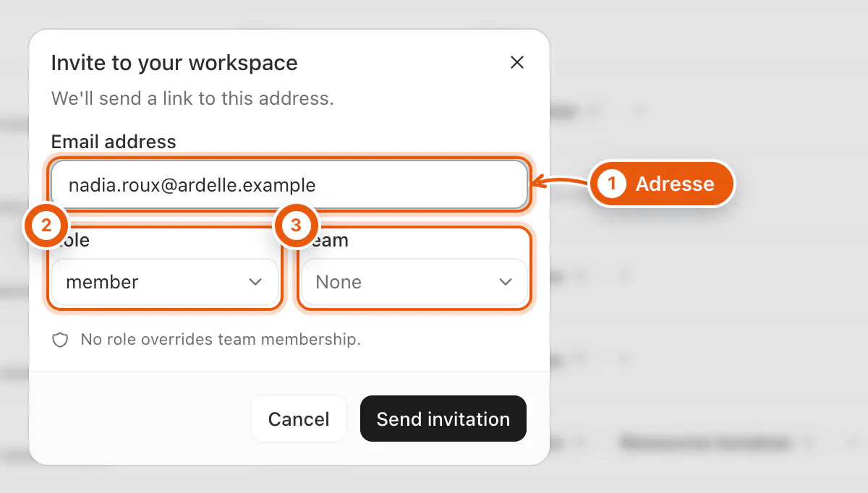Click the Cancel button
This screenshot has height=493, width=868.
(299, 419)
